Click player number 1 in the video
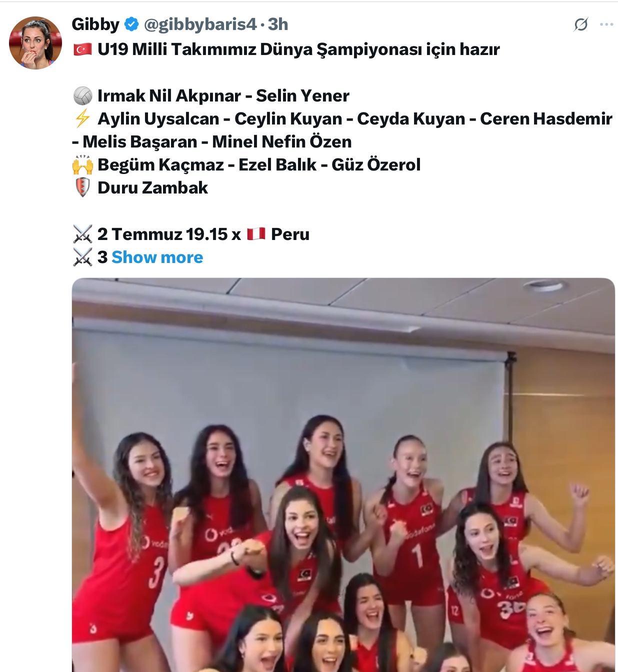Viewport: 618px width, 672px height. (417, 554)
